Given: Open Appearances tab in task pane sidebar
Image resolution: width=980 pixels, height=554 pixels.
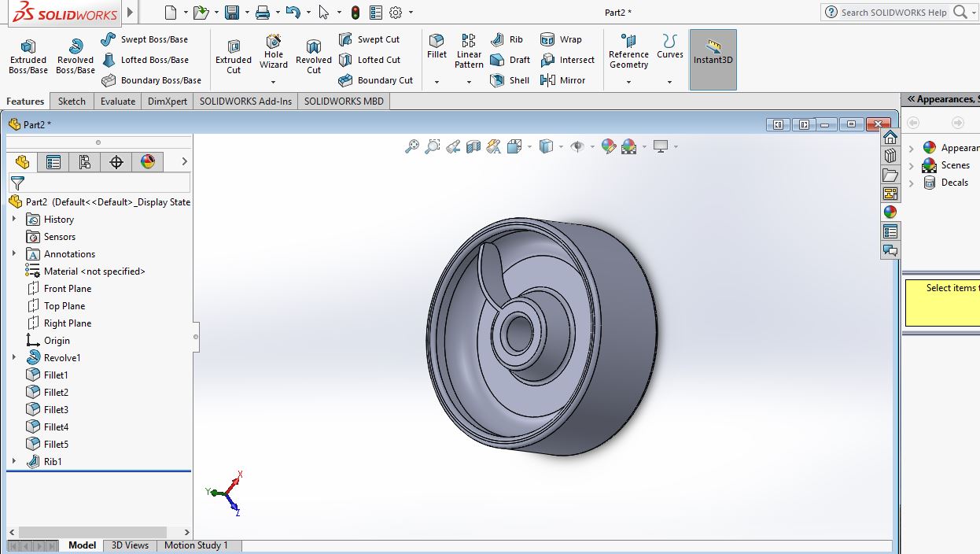Looking at the screenshot, I should [x=890, y=212].
